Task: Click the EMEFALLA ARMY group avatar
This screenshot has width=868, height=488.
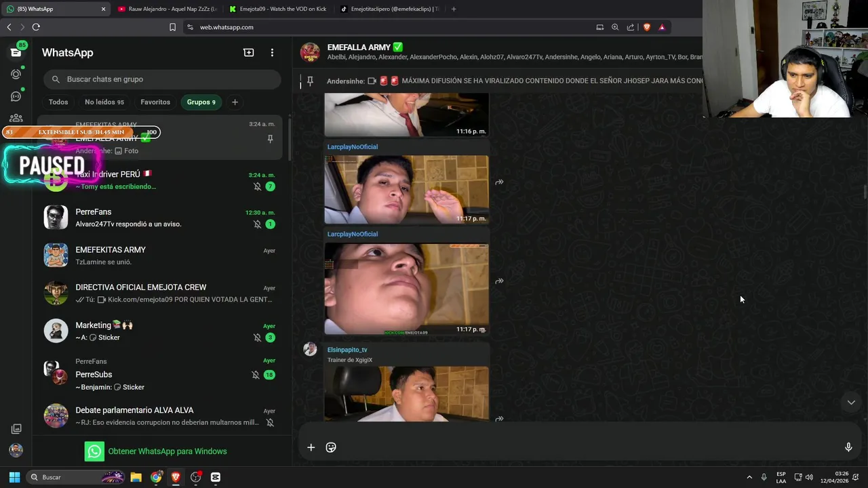Action: pos(310,52)
